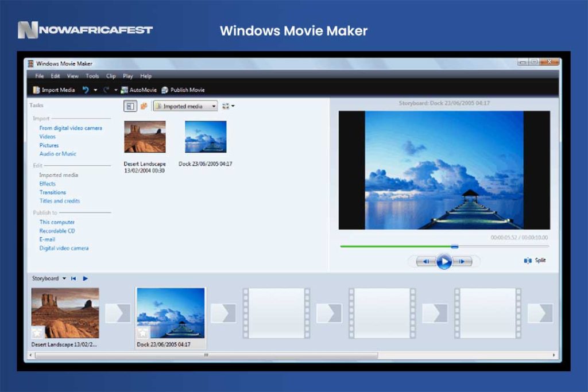This screenshot has width=588, height=392.
Task: Toggle the Tasks pane view button
Action: [x=130, y=106]
